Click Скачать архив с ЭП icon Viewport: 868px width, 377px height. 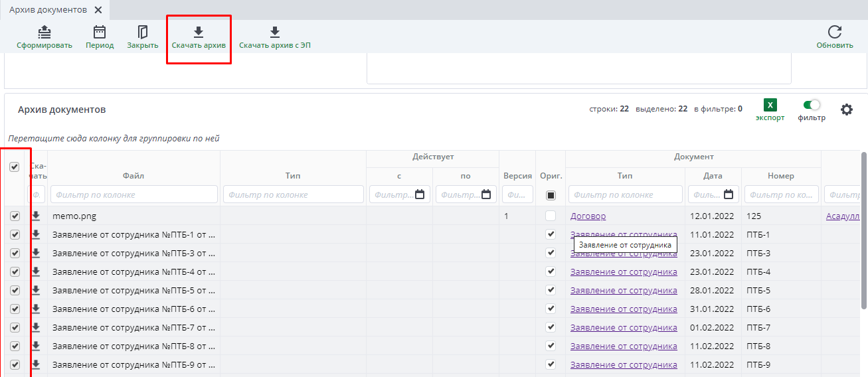point(274,33)
